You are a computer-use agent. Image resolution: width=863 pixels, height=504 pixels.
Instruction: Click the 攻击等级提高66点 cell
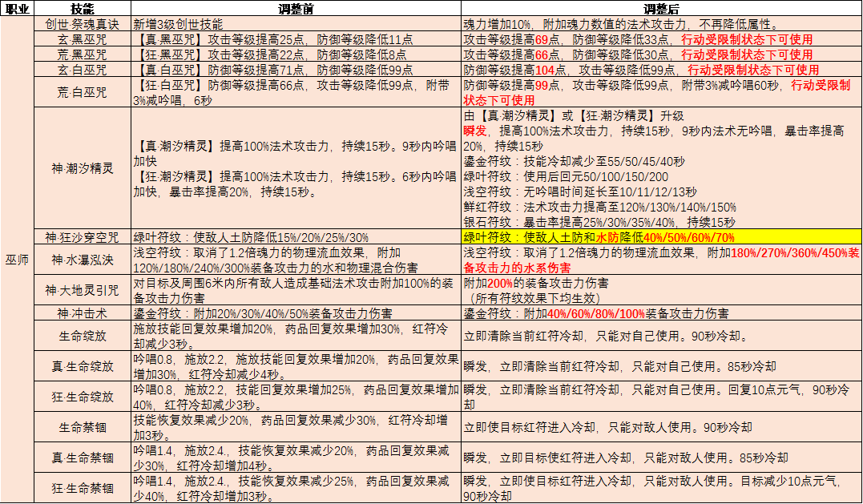[662, 54]
